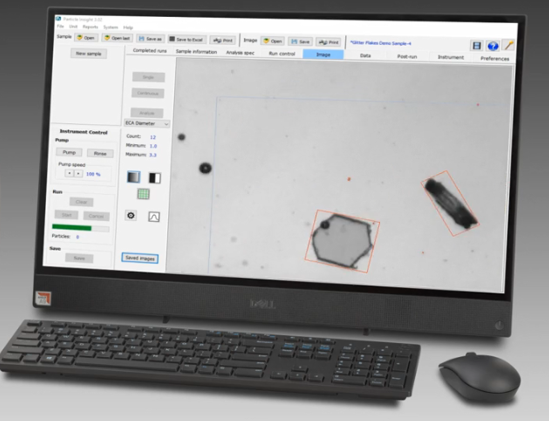This screenshot has height=421, width=549.
Task: Increase pump speed with right stepper
Action: pyautogui.click(x=78, y=173)
